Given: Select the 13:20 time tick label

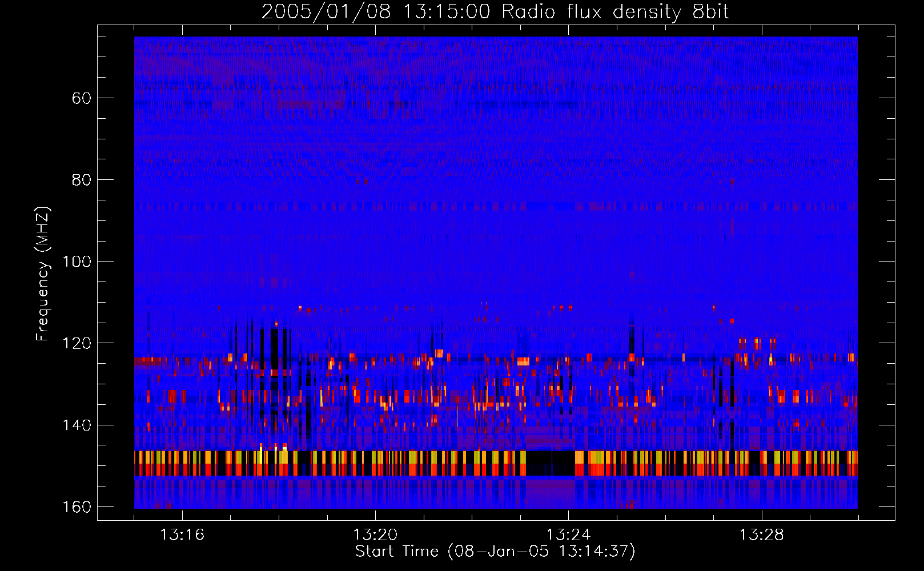Looking at the screenshot, I should 375,535.
